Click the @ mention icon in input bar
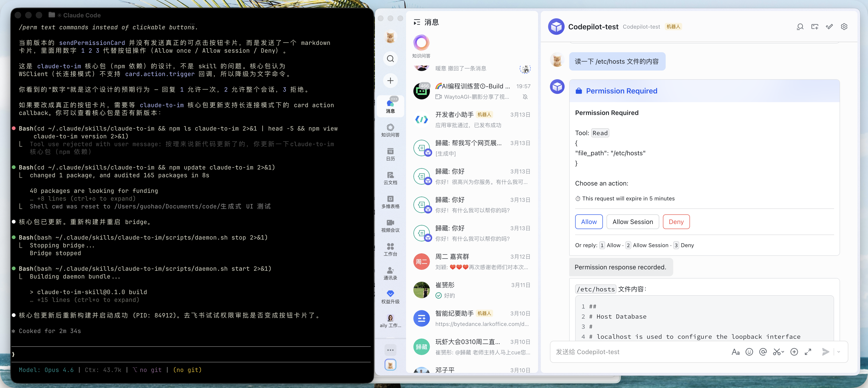The height and width of the screenshot is (388, 868). click(763, 352)
